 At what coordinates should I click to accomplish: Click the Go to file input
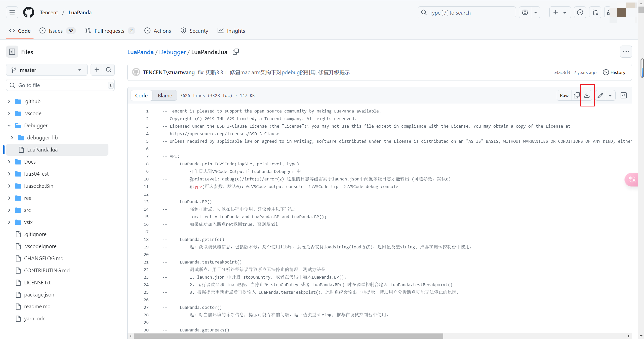(x=60, y=85)
